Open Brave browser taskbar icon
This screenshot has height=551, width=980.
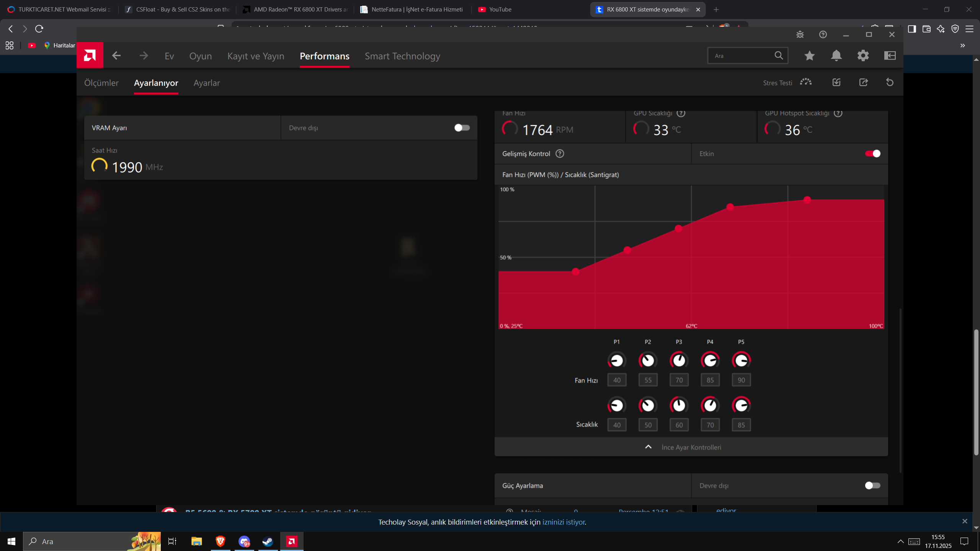220,541
